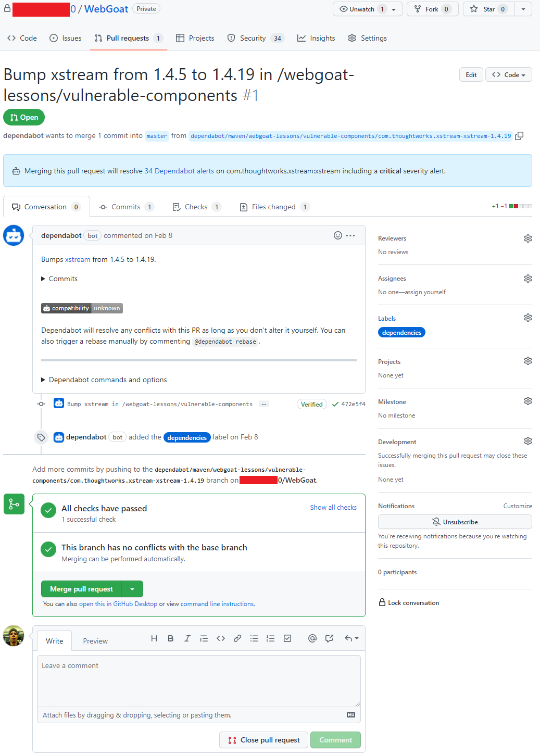Reference an issue using cross-reference icon
This screenshot has width=540, height=756.
[329, 638]
